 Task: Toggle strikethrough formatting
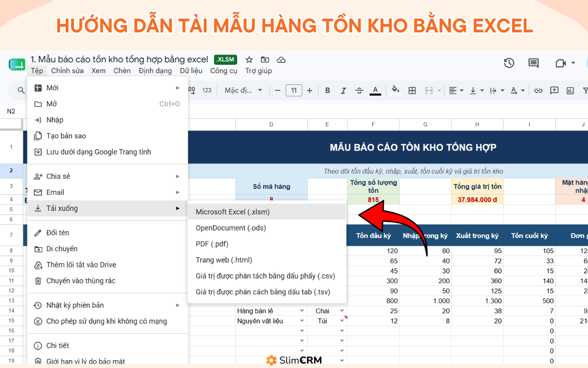coord(359,90)
